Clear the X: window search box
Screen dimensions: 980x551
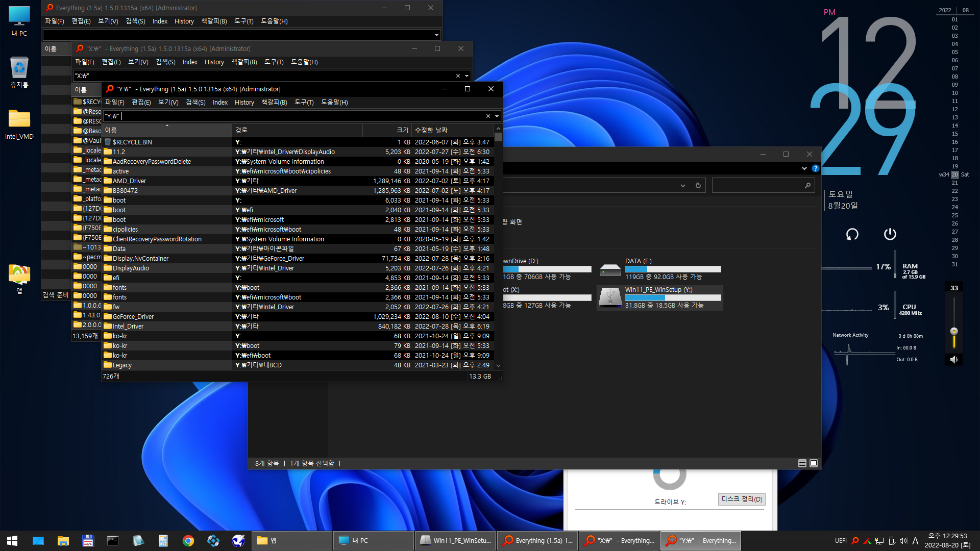[458, 76]
